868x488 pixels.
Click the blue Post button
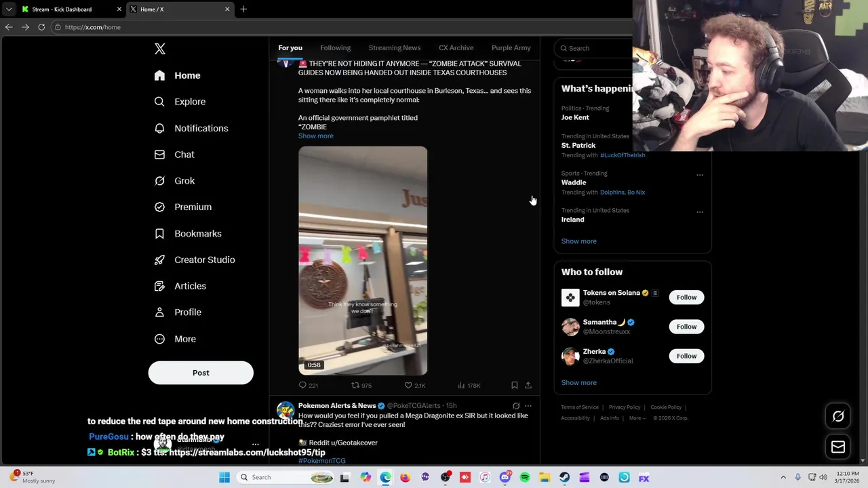[201, 373]
